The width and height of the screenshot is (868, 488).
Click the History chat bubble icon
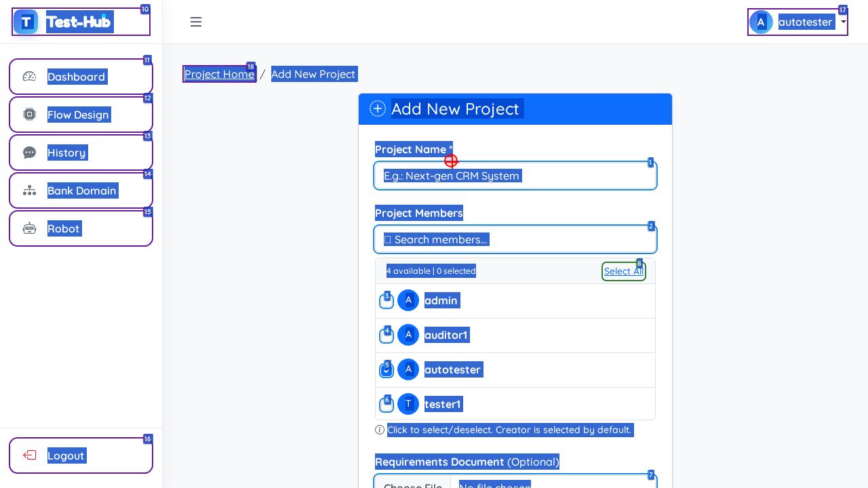click(29, 152)
